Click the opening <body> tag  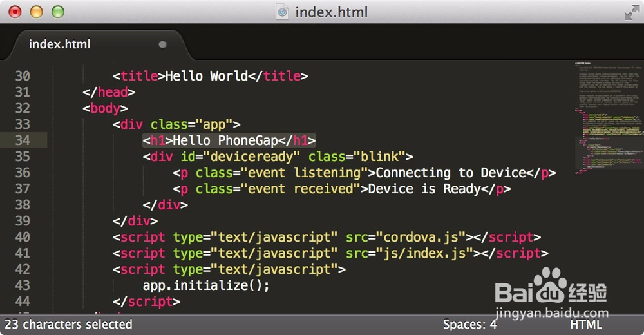point(105,108)
